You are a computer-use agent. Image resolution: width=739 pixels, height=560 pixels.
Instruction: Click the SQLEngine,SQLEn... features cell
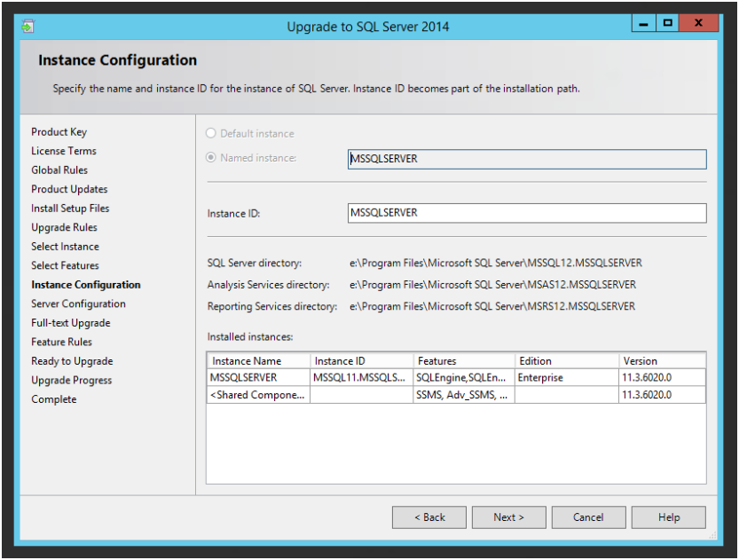click(464, 377)
